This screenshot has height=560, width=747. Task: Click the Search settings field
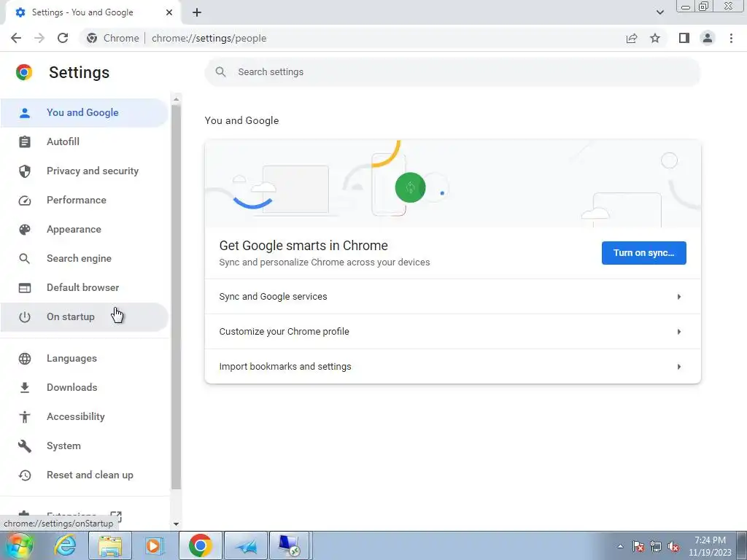pos(452,72)
